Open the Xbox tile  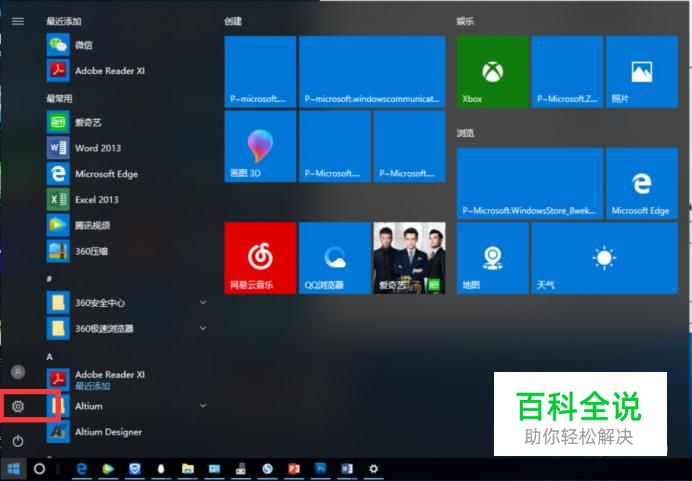(493, 72)
